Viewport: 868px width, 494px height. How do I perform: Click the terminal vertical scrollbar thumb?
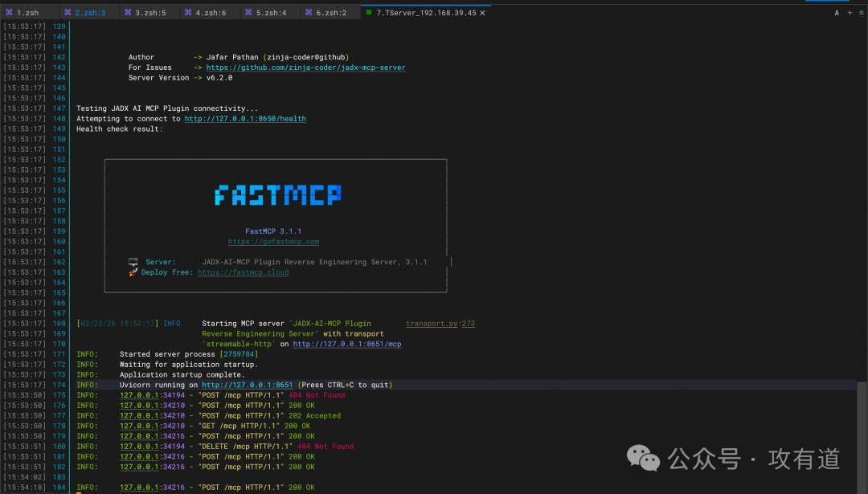[x=862, y=437]
